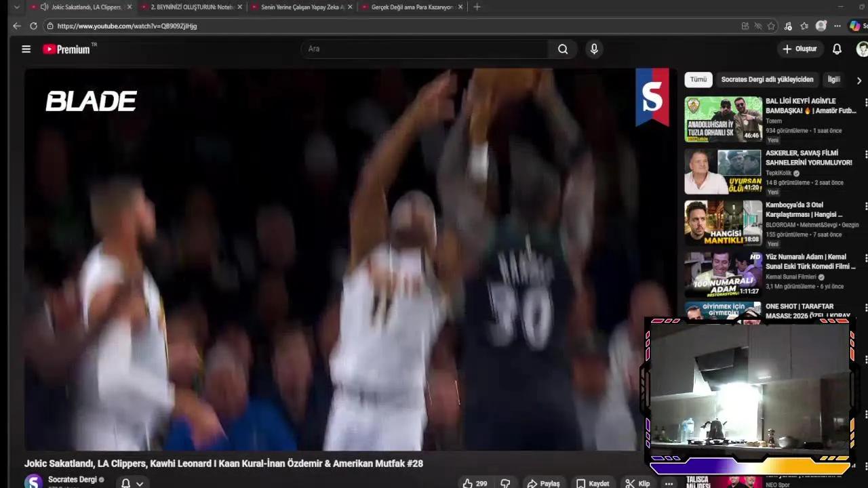Image resolution: width=868 pixels, height=488 pixels.
Task: Focus the Ara search field
Action: point(426,49)
